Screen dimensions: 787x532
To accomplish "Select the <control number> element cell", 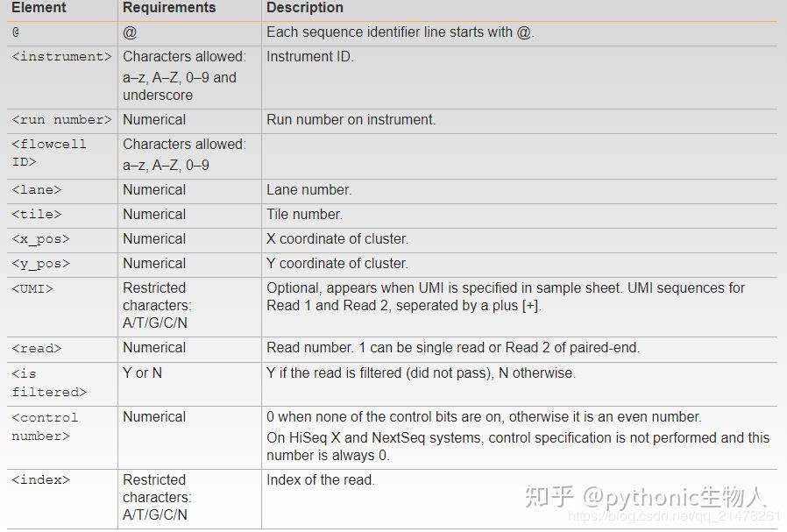I will (46, 427).
